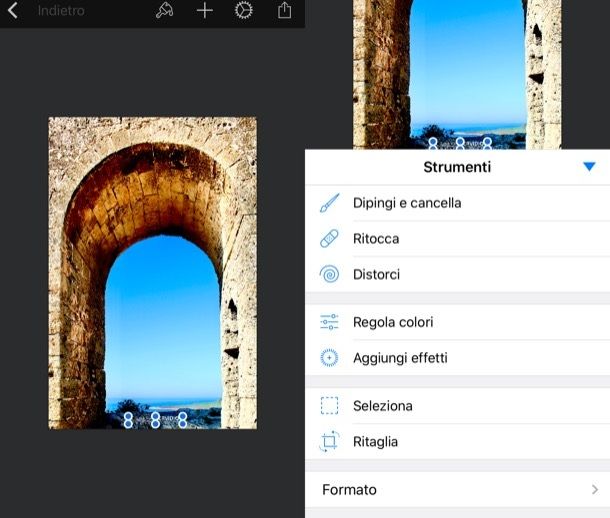610x518 pixels.
Task: Tap the back arrow icon
Action: tap(12, 10)
